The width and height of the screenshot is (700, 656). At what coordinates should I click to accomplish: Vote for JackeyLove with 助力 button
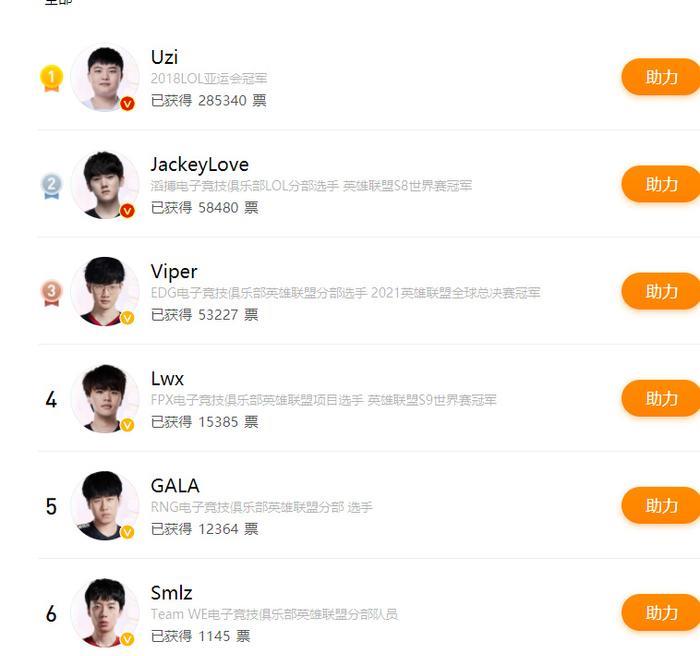(661, 184)
